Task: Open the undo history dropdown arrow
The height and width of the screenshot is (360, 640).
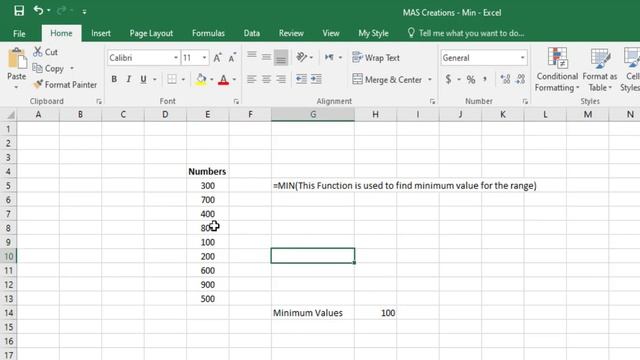Action: tap(49, 11)
